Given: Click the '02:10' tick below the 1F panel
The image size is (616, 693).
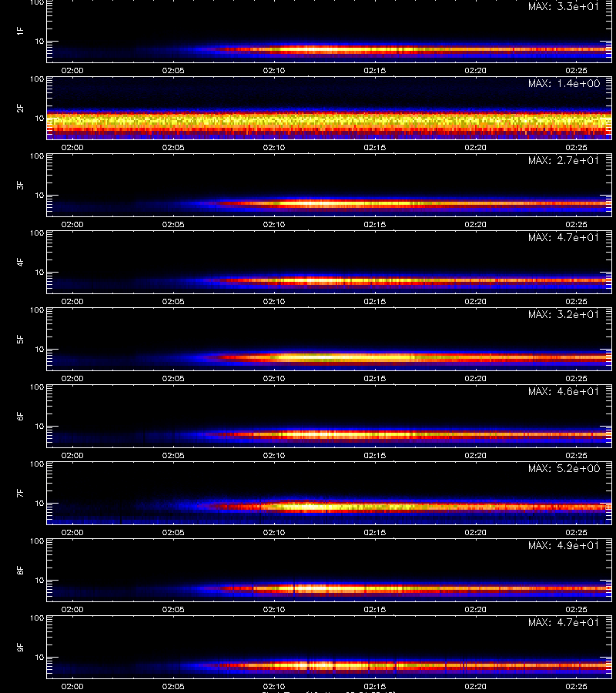Looking at the screenshot, I should click(x=274, y=71).
